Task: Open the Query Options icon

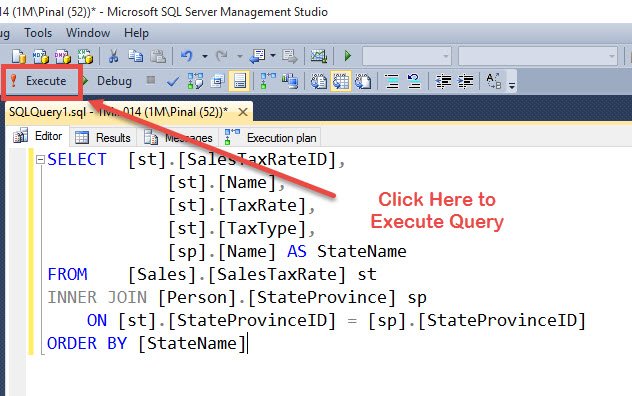Action: point(217,81)
